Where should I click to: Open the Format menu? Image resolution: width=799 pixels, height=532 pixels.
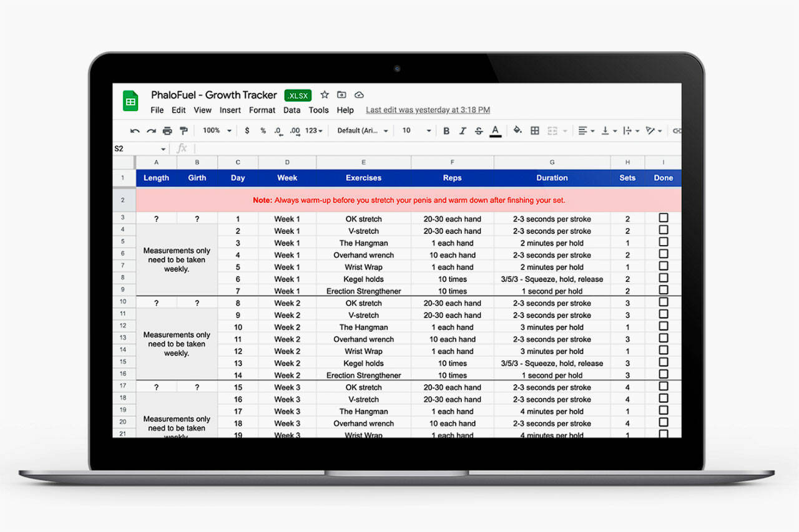(x=262, y=110)
